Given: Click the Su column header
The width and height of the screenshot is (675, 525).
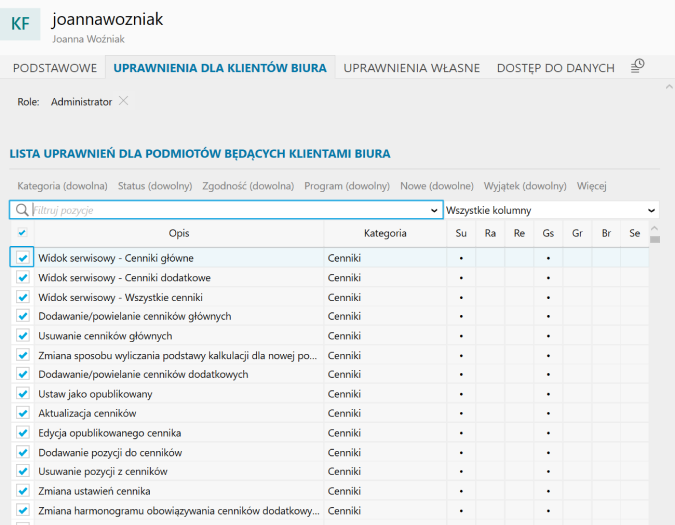Looking at the screenshot, I should pos(461,233).
